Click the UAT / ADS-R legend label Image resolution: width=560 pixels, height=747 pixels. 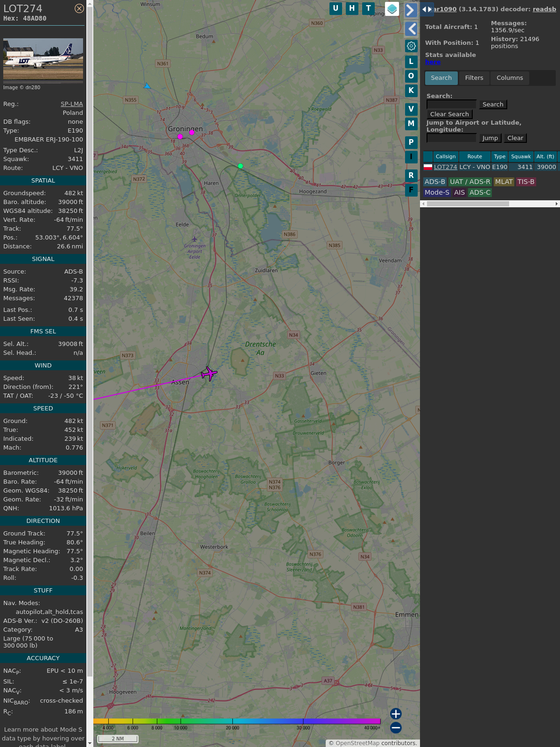[x=470, y=182]
